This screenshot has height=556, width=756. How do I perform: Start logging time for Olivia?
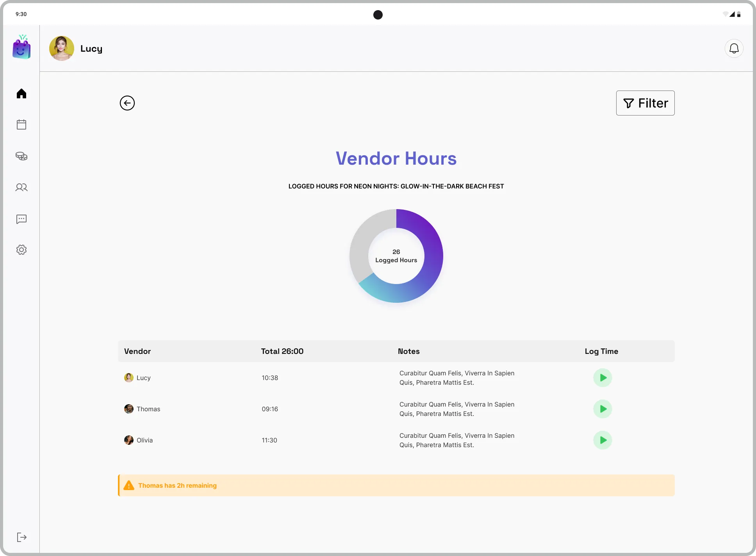603,440
